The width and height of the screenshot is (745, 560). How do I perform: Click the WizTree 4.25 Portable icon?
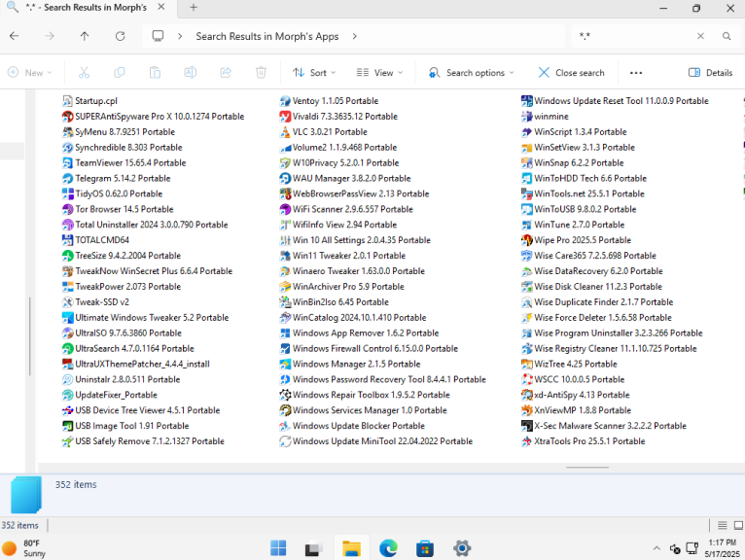526,365
